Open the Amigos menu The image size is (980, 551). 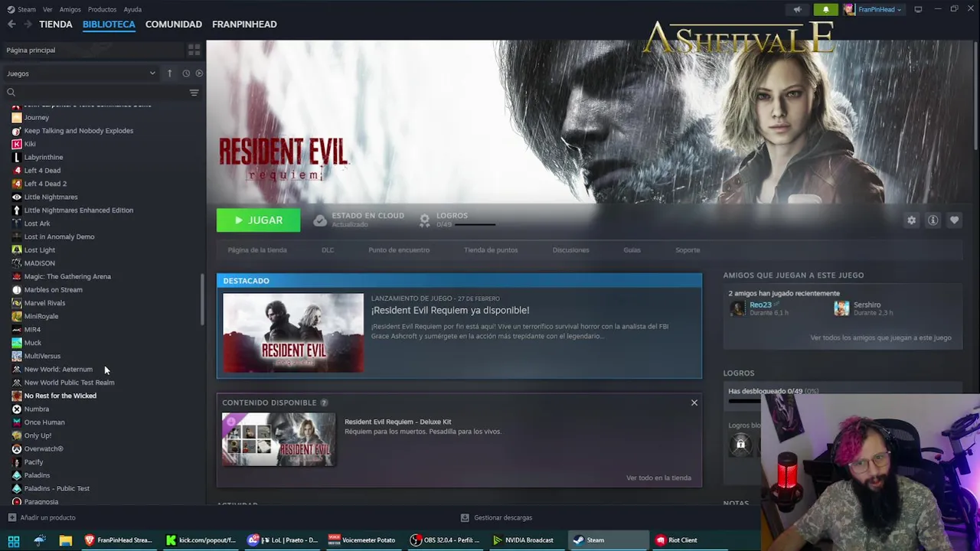(70, 9)
